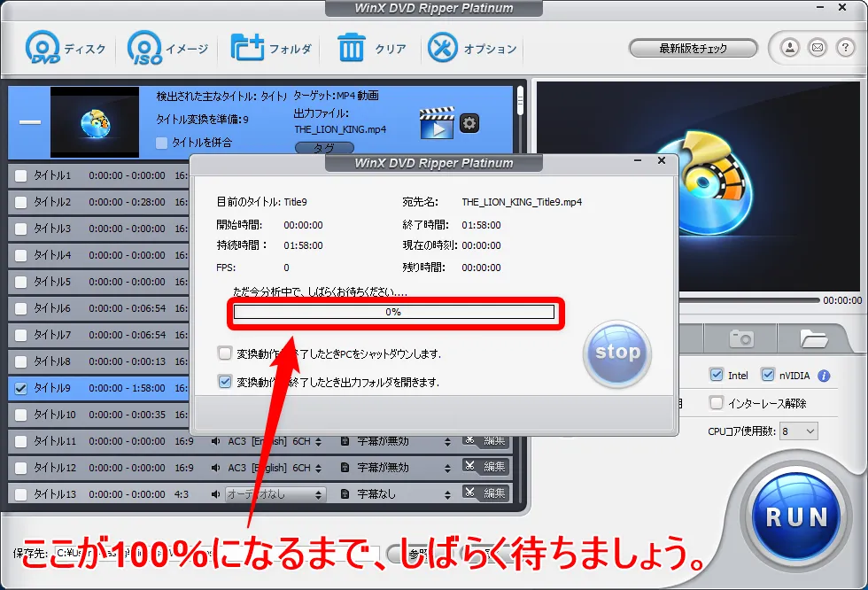This screenshot has width=868, height=590.
Task: Check the タイトル10 checkbox
Action: click(x=20, y=415)
